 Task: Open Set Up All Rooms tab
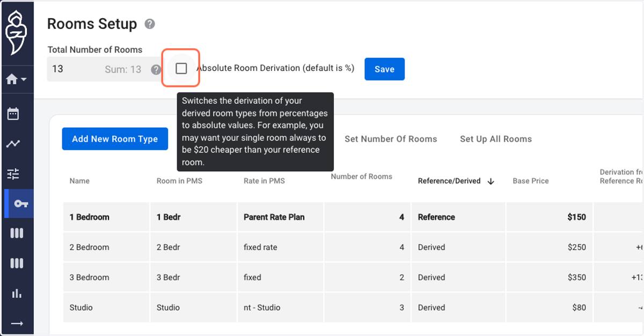(496, 139)
